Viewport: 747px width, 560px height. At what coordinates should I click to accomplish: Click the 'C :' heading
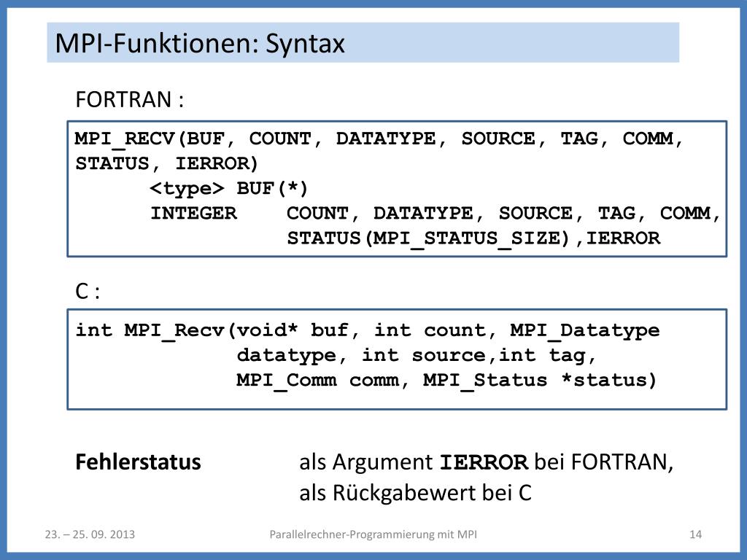pyautogui.click(x=88, y=292)
